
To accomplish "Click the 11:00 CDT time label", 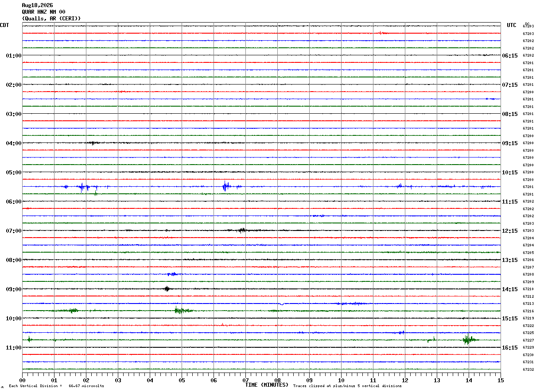I will [14, 347].
